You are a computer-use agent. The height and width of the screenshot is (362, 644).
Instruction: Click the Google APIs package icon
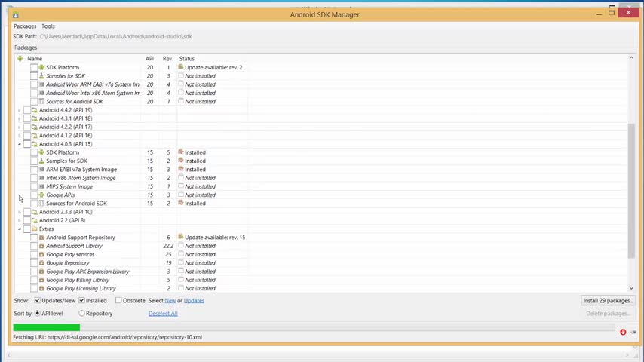(x=41, y=195)
